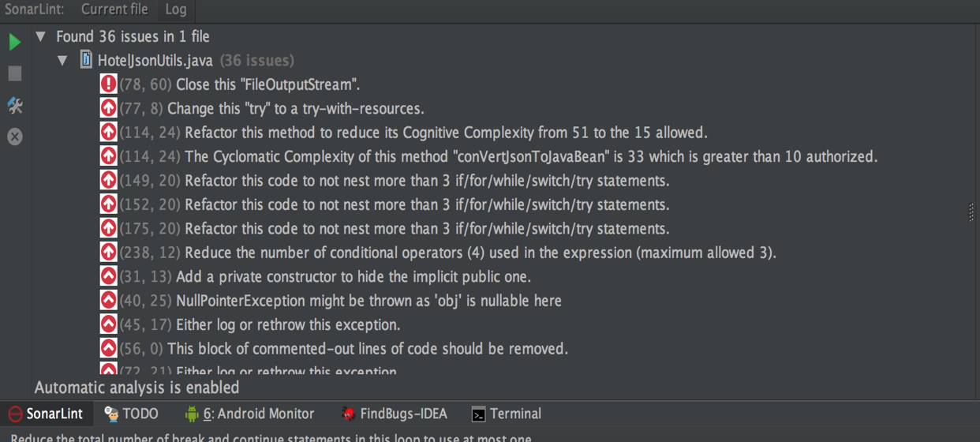Viewport: 980px width, 442px height.
Task: Open the TODO tool window
Action: pyautogui.click(x=132, y=414)
